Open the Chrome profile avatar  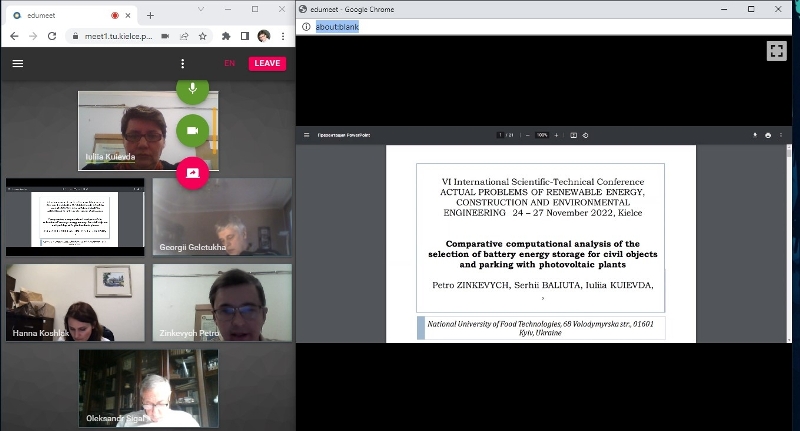264,36
